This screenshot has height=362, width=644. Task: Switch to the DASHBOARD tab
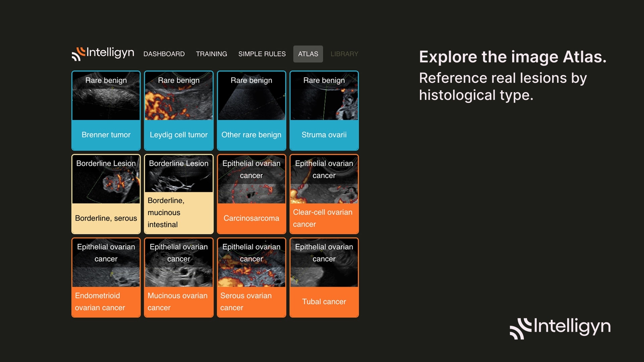(164, 54)
